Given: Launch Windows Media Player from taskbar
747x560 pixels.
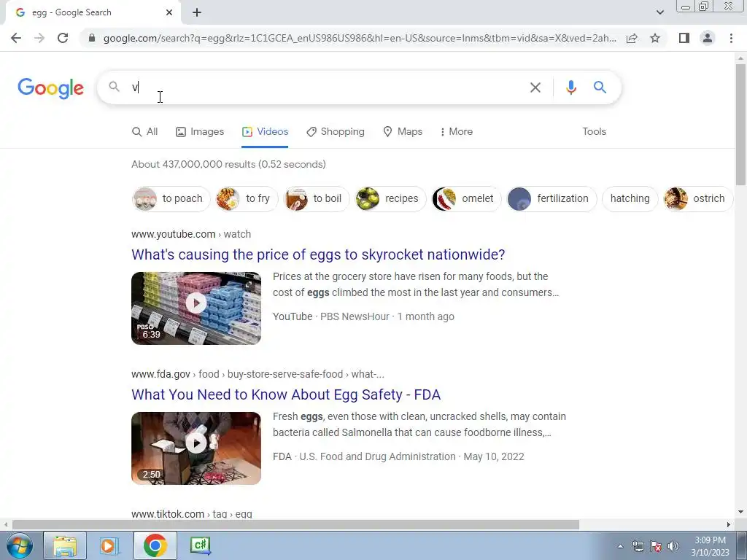Looking at the screenshot, I should point(109,545).
